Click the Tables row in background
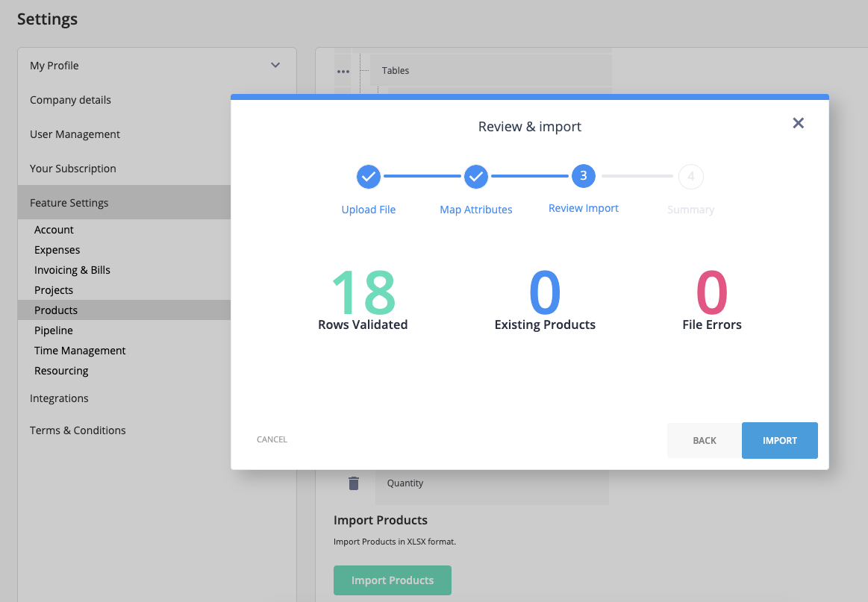 coord(490,71)
